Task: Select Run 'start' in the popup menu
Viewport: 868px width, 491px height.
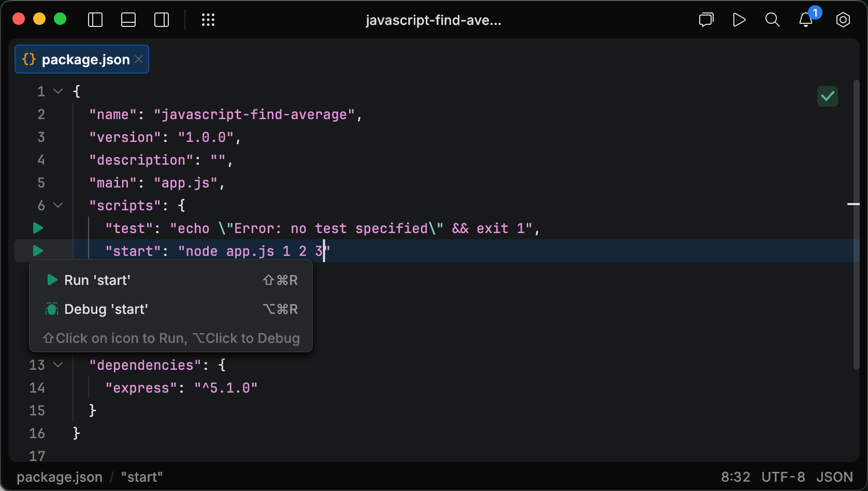Action: 97,280
